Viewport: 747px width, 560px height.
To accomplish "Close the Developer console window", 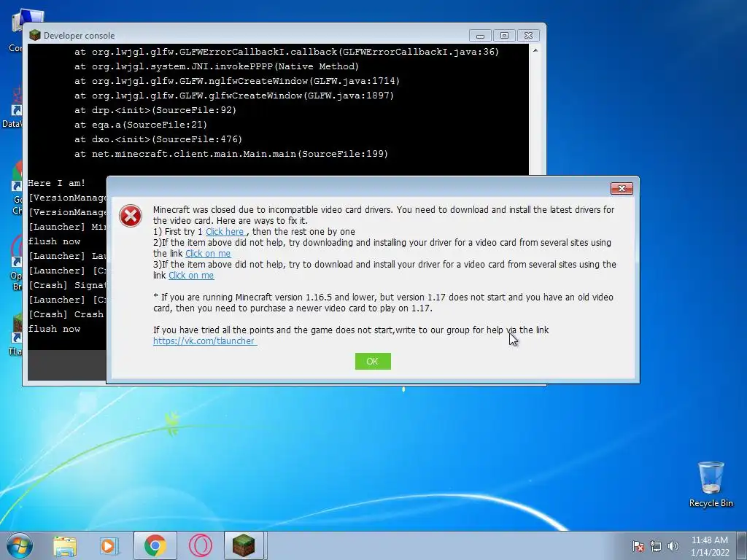I will point(528,36).
